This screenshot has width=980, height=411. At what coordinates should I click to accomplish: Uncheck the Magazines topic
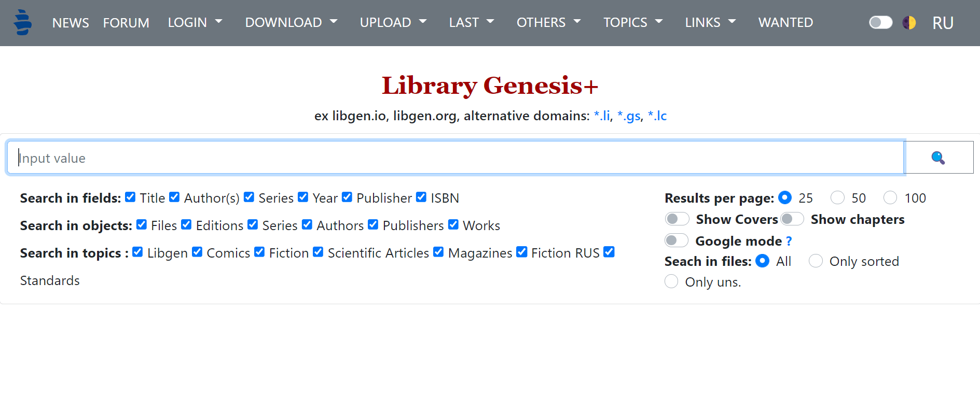point(438,252)
